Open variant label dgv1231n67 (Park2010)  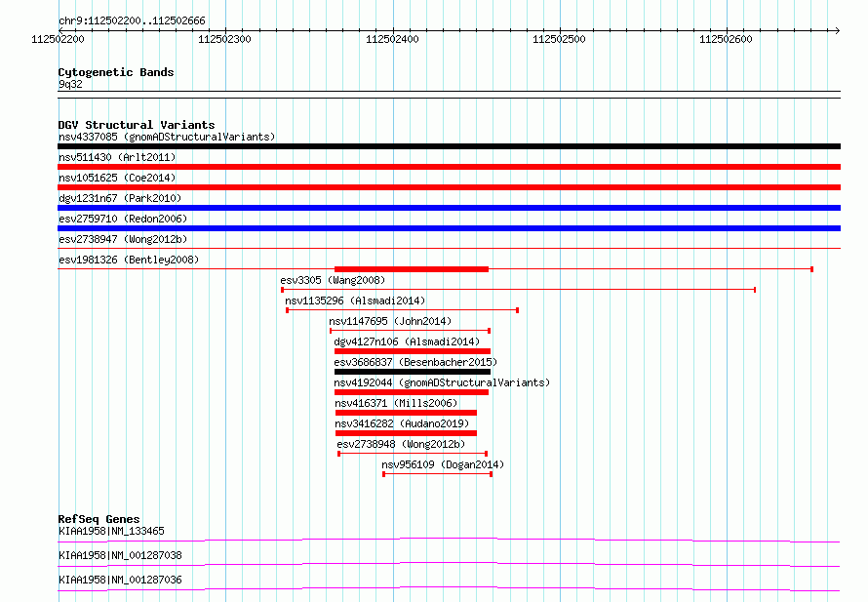[120, 198]
